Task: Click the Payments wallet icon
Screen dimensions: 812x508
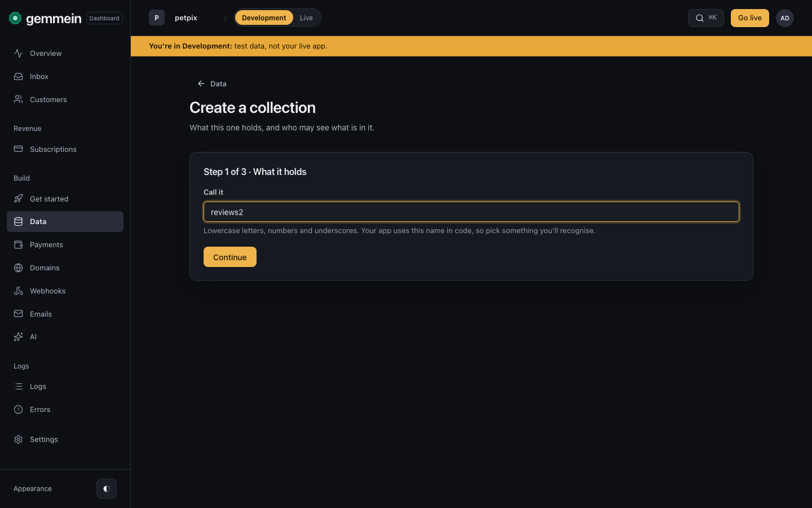Action: tap(19, 244)
